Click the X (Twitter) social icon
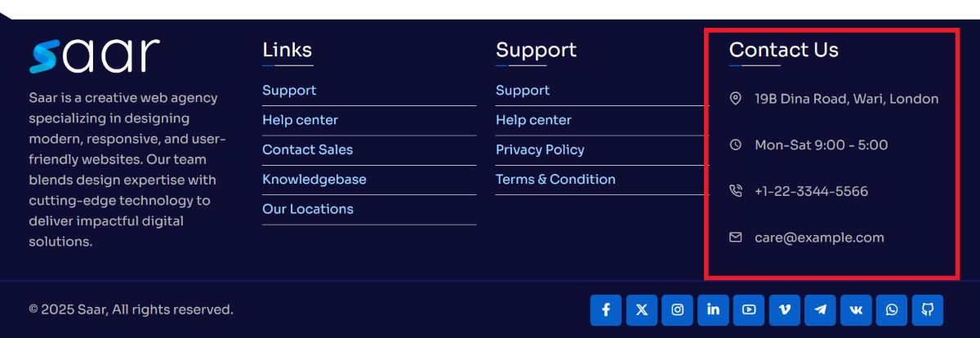Screen dimensions: 980x338 [x=642, y=310]
